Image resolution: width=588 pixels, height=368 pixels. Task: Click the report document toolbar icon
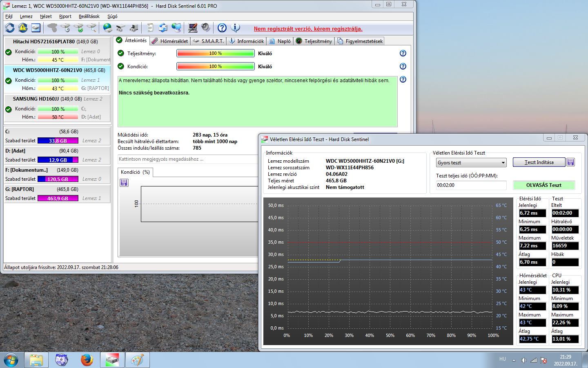tap(150, 28)
